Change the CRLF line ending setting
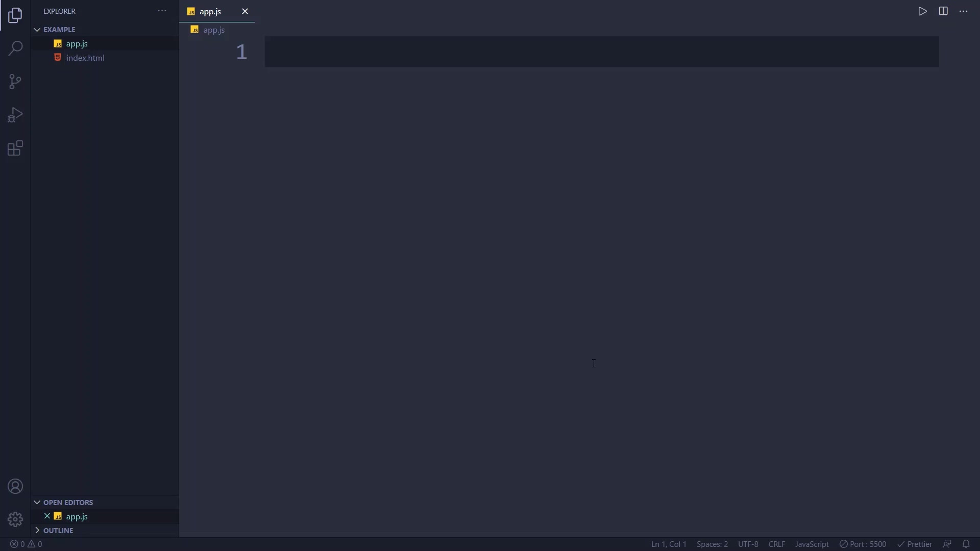This screenshot has height=551, width=980. coord(776,544)
